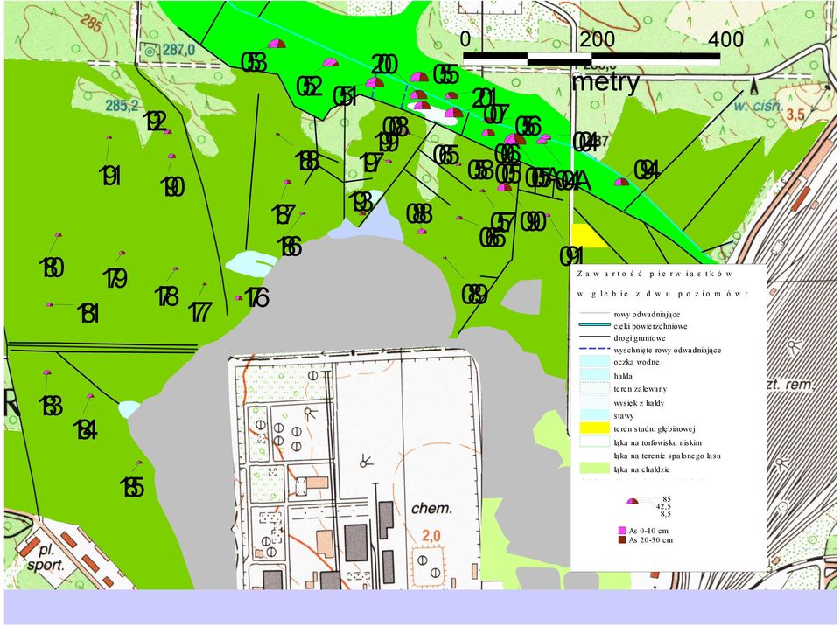Click the 'wysięk z hałdy' legend text
This screenshot has width=840, height=626.
click(x=639, y=403)
